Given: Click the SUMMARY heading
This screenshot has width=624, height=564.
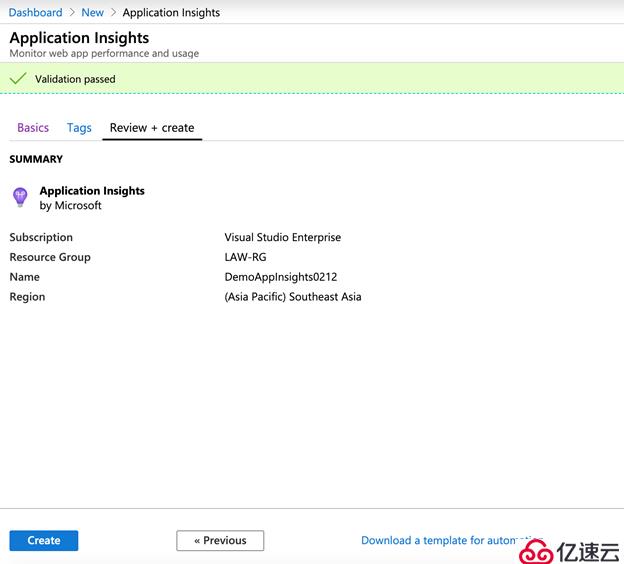Looking at the screenshot, I should coord(36,159).
